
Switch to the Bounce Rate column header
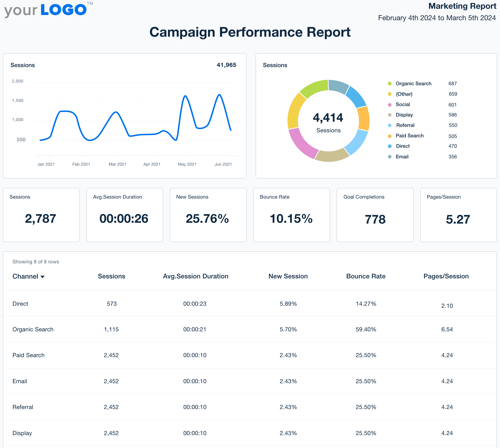tap(366, 276)
